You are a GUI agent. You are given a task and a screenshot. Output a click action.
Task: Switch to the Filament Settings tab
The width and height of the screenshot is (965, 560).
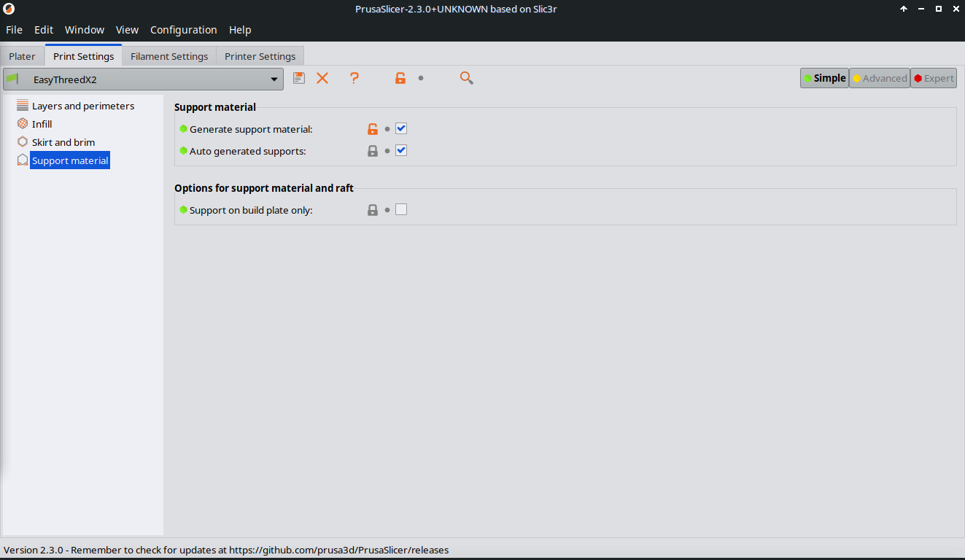pyautogui.click(x=169, y=56)
